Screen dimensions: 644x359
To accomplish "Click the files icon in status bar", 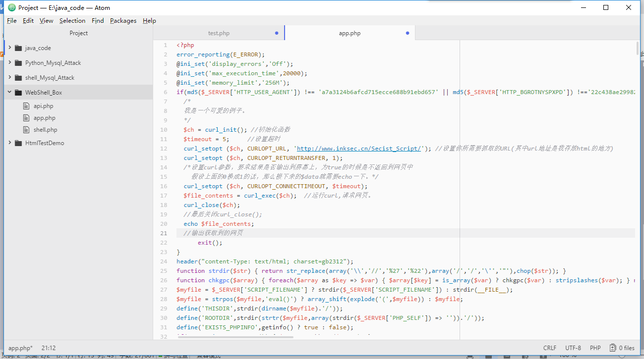I will [x=613, y=348].
